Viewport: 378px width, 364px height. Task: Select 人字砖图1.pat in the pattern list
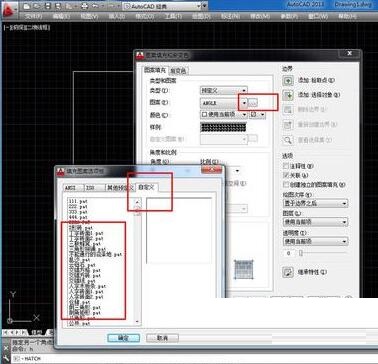coord(86,291)
